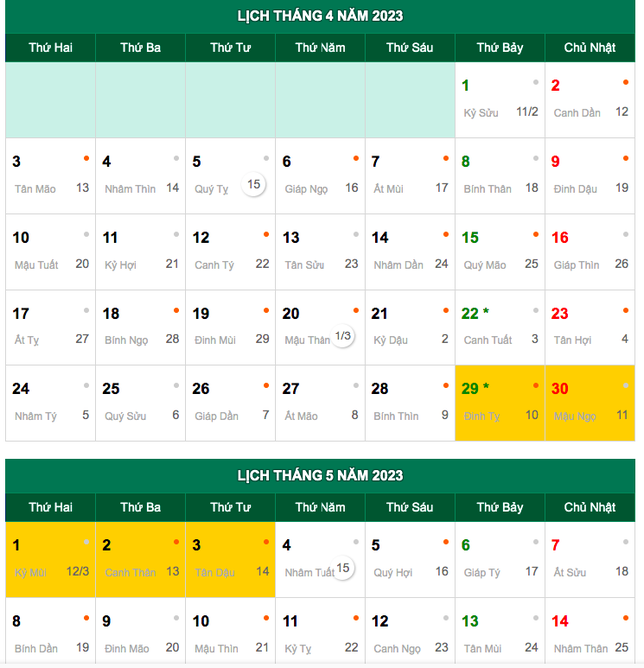Open the green Saturday date April 15
Screen dimensions: 644x668
coord(499,251)
